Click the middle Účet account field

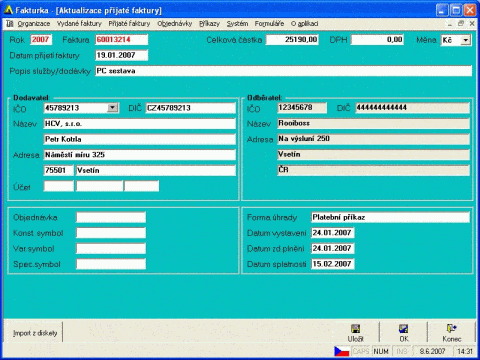point(99,186)
